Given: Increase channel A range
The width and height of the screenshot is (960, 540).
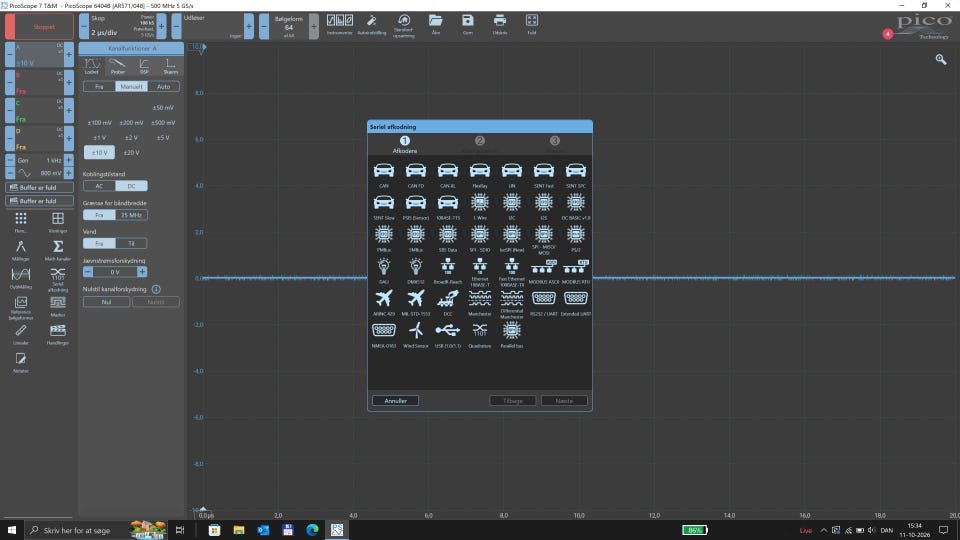Looking at the screenshot, I should coord(69,54).
